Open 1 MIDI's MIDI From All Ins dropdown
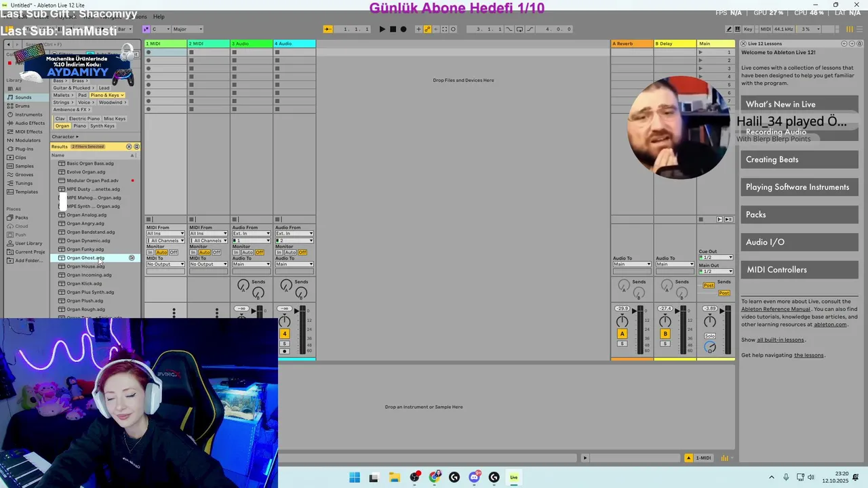The width and height of the screenshot is (868, 488). pyautogui.click(x=165, y=233)
